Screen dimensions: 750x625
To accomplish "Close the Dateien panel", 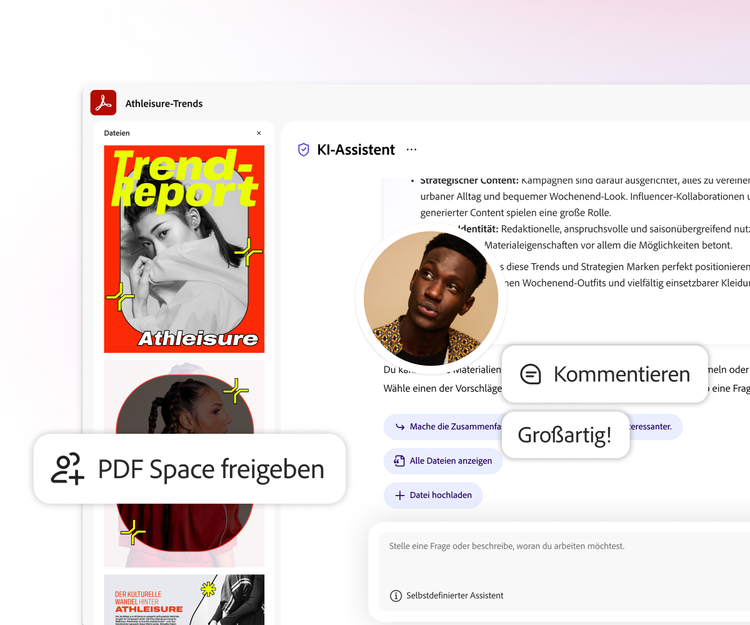I will click(259, 133).
